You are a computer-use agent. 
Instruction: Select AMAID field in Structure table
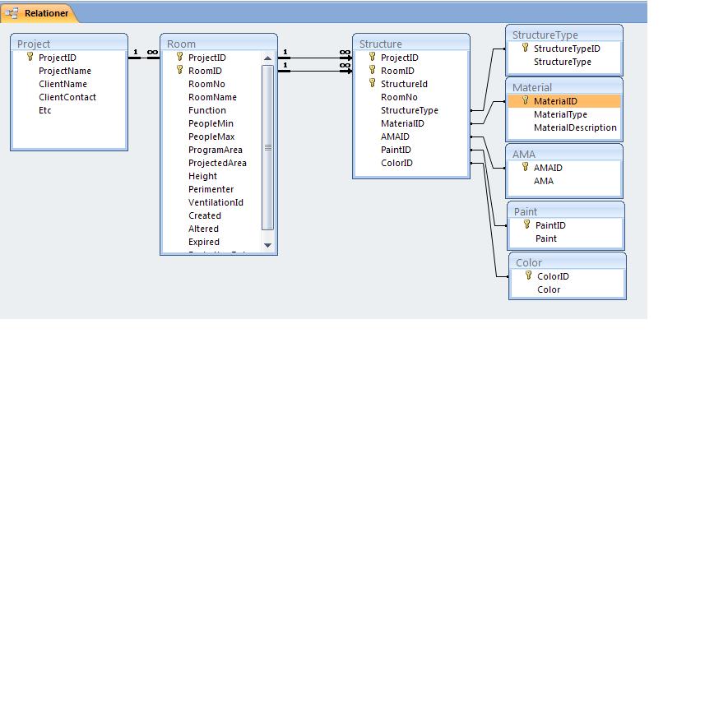[x=395, y=137]
